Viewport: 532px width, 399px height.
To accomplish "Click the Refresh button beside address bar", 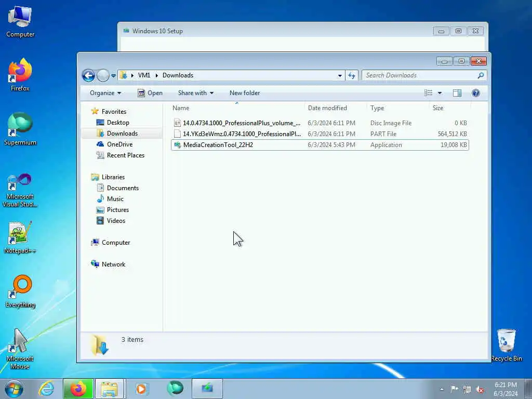I will pyautogui.click(x=352, y=75).
